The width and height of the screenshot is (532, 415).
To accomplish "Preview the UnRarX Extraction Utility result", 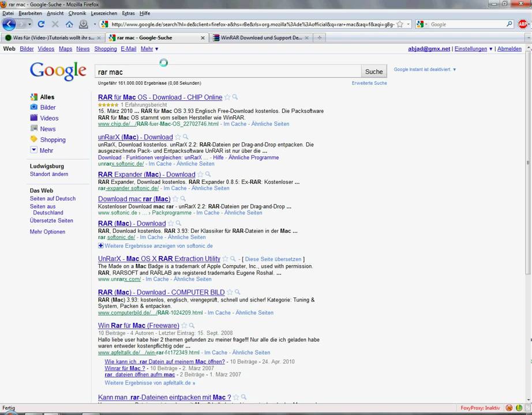I will pos(233,259).
